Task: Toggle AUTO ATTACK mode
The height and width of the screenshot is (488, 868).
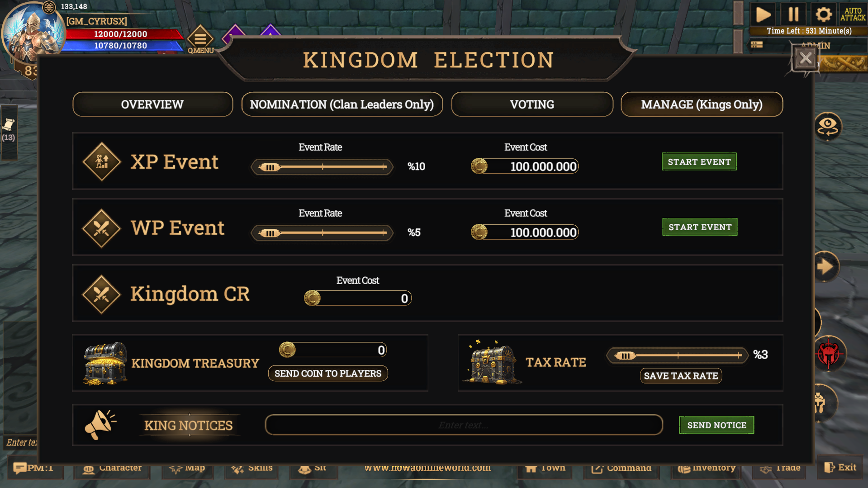Action: coord(853,14)
